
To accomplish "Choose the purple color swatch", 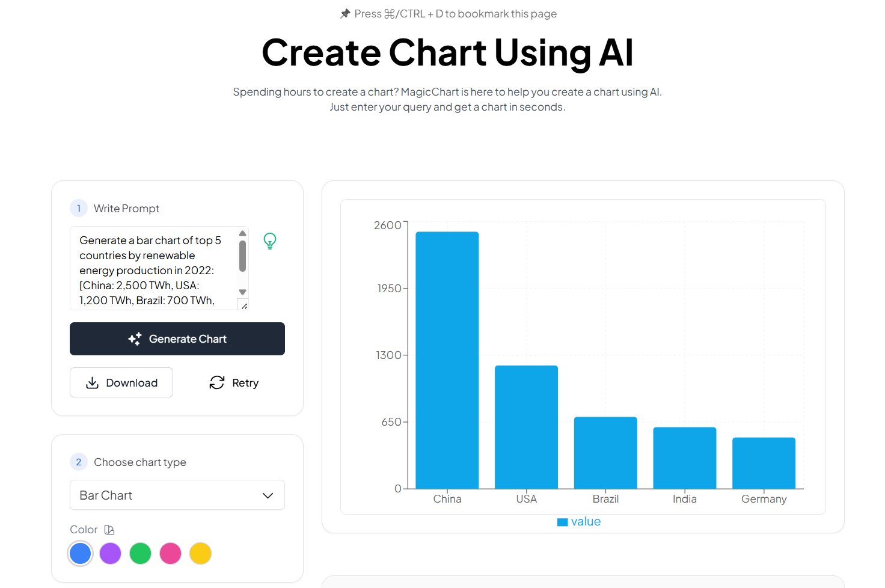I will pos(111,553).
